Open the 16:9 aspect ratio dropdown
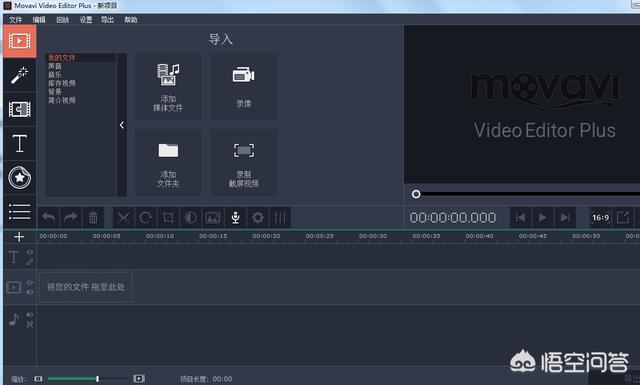The height and width of the screenshot is (385, 640). [600, 218]
